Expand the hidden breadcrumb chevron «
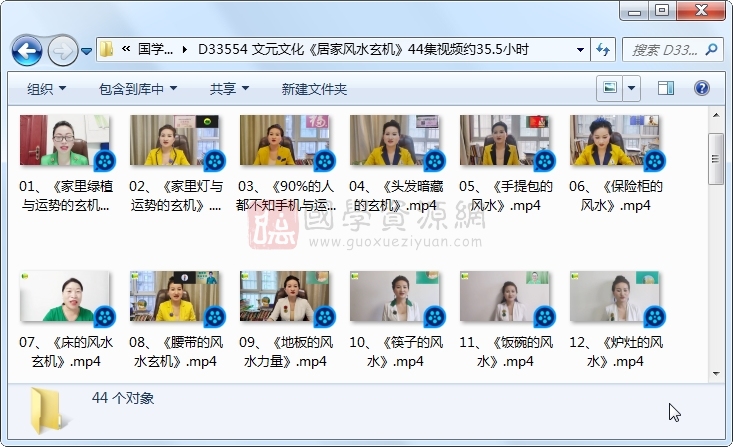Viewport: 733px width, 447px height. (126, 49)
